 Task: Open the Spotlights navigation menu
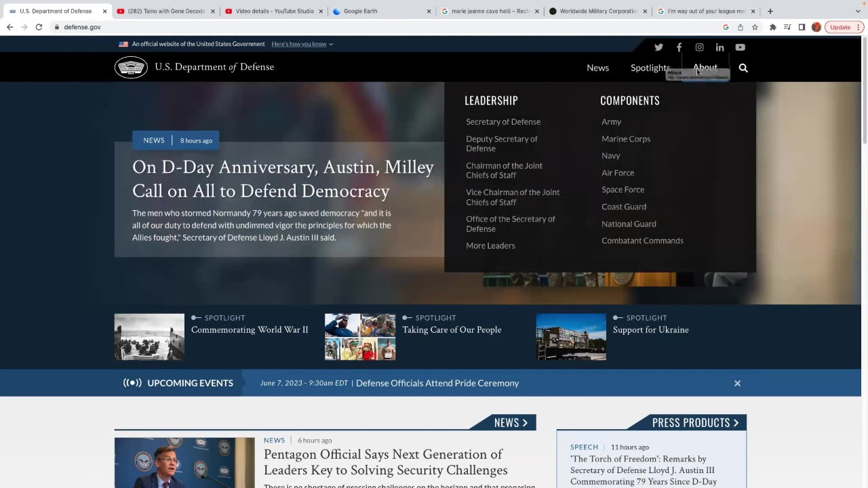tap(650, 68)
